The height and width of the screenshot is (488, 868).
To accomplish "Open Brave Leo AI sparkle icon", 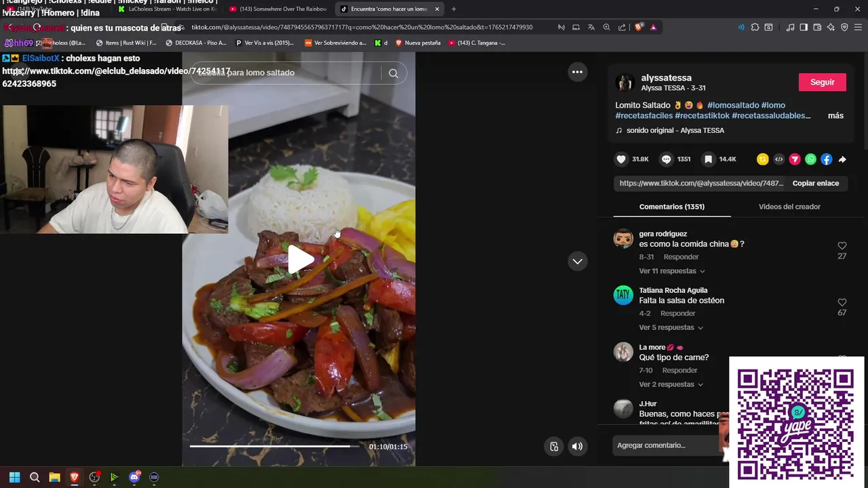I will 831,27.
